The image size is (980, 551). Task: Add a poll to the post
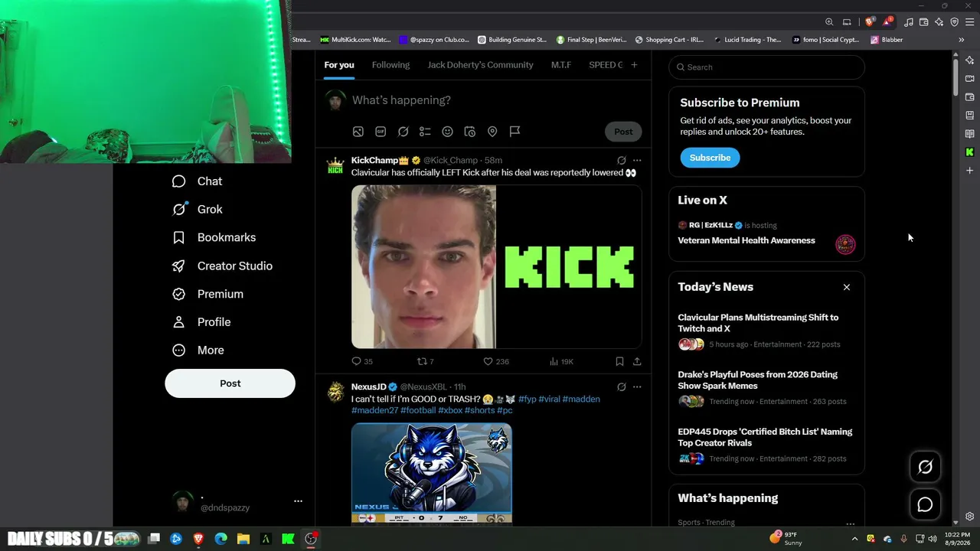tap(425, 132)
